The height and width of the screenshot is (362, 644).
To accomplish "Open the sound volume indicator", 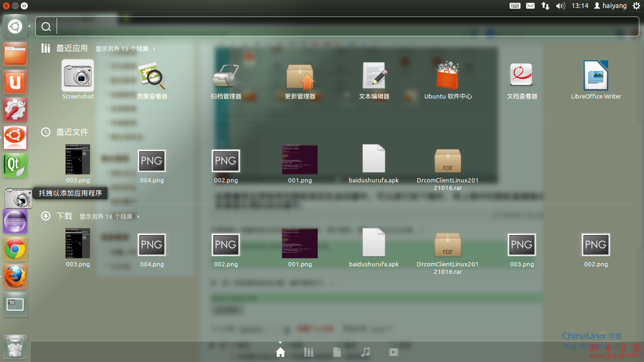I will tap(560, 6).
